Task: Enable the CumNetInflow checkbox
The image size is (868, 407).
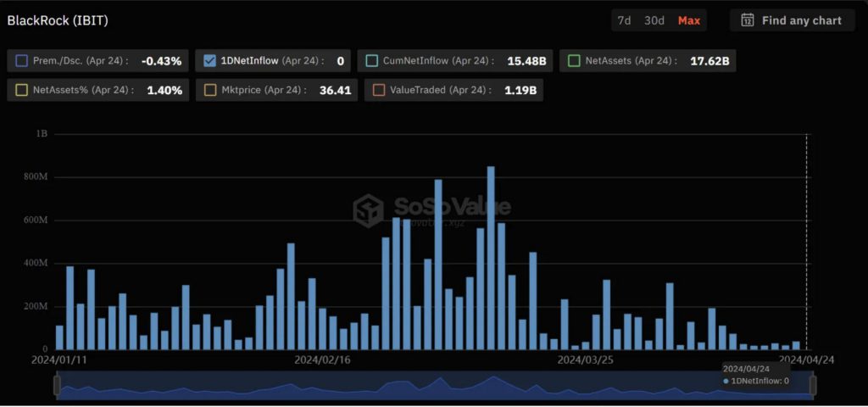Action: (x=372, y=61)
